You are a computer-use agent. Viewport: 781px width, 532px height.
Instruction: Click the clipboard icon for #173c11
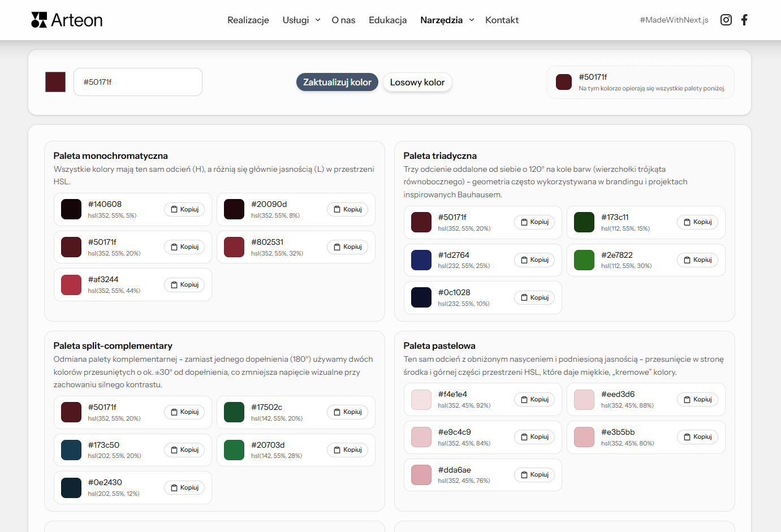pos(687,222)
